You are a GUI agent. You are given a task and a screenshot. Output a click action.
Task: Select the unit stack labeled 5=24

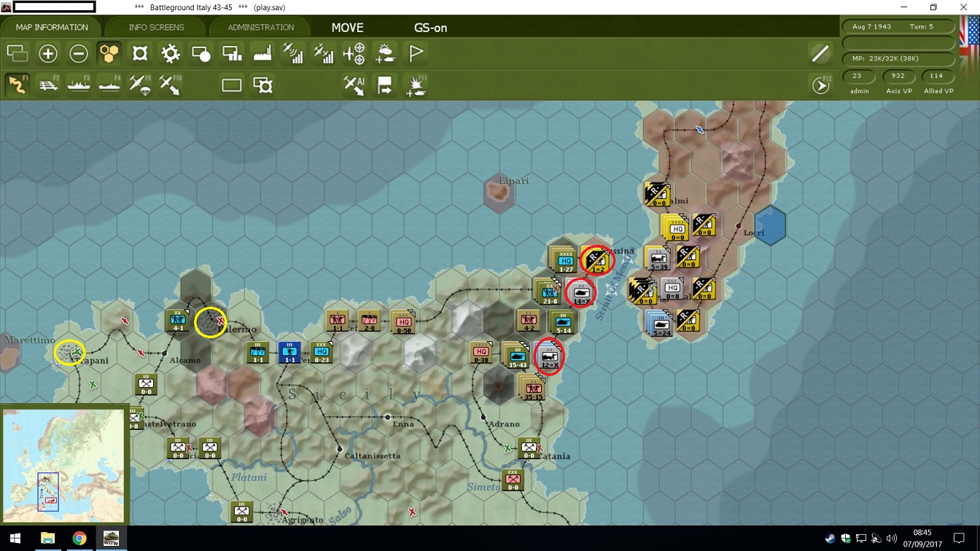click(x=660, y=324)
